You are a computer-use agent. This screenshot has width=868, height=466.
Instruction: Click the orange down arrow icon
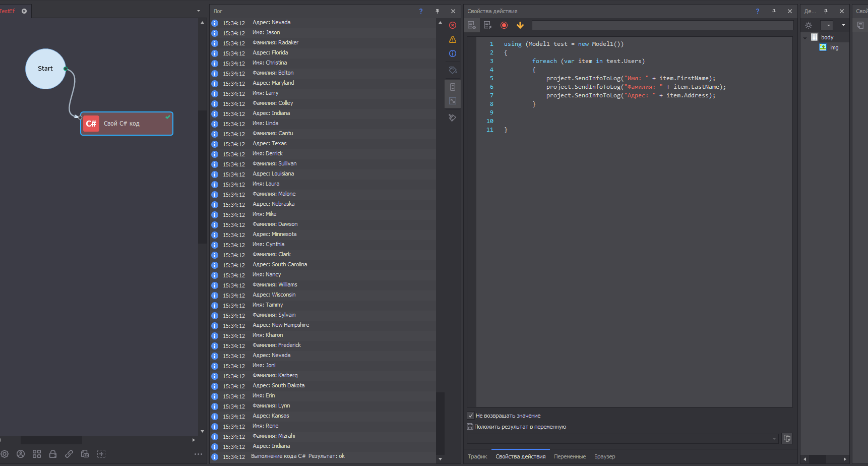[x=520, y=25]
